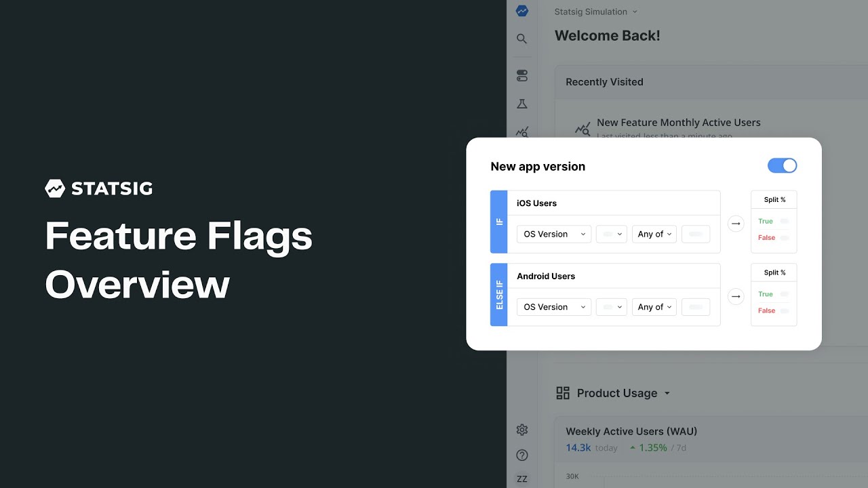
Task: Click the Statsig logo icon atop the sidebar
Action: [x=521, y=10]
